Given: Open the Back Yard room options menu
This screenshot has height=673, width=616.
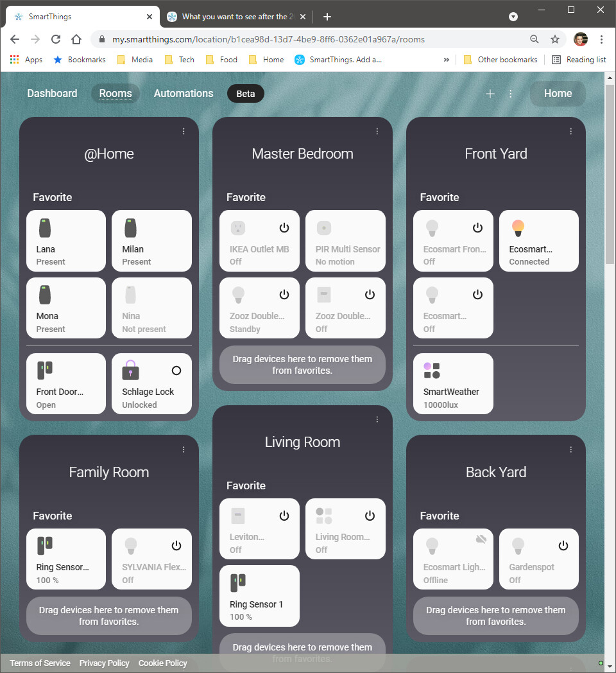Looking at the screenshot, I should coord(571,450).
